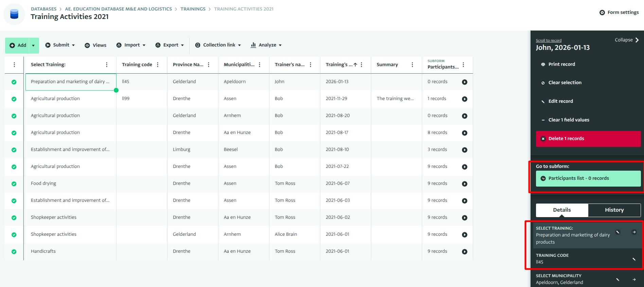Screen dimensions: 644x287
Task: Expand the Add button dropdown arrow
Action: [x=33, y=45]
